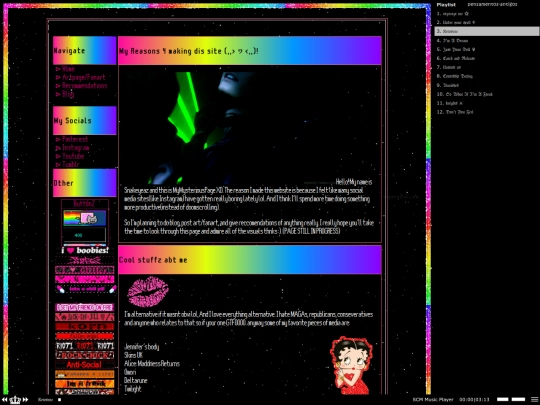Play playlist track number 12
The image size is (540, 405).
(487, 112)
